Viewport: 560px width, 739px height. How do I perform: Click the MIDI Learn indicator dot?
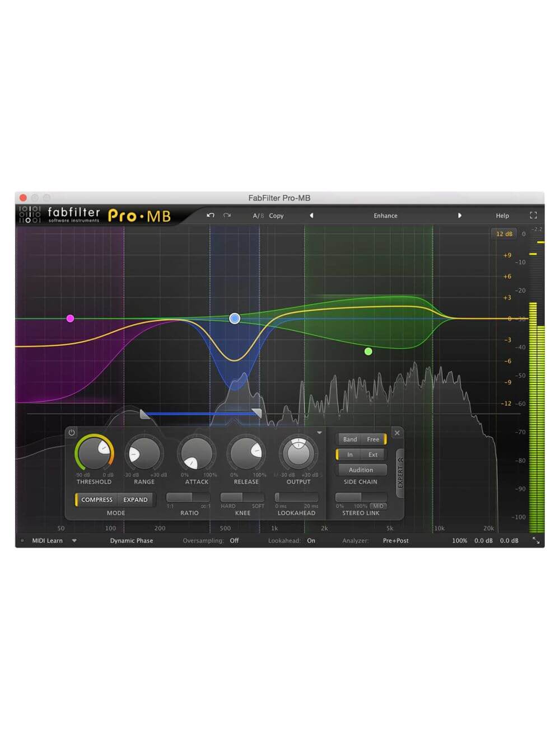(22, 541)
